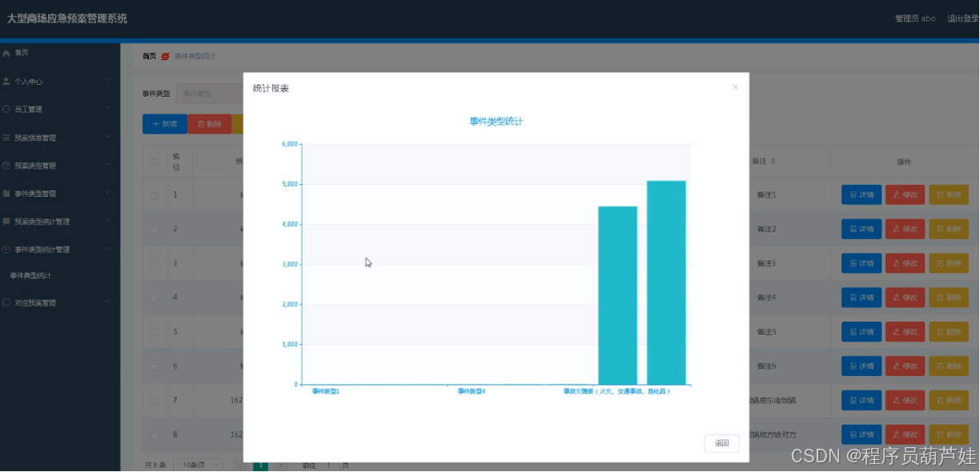Toggle the checkbox for row 4
Screen dimensions: 980x472
pos(155,298)
